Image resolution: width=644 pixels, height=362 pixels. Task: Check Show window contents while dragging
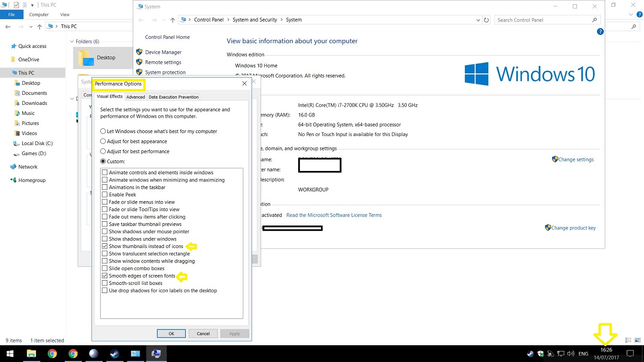(x=104, y=261)
